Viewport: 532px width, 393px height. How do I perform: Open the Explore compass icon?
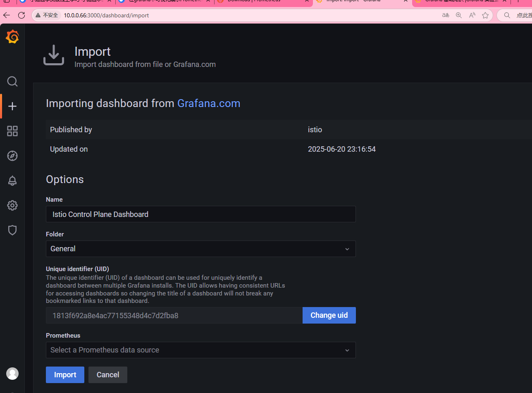pos(12,156)
